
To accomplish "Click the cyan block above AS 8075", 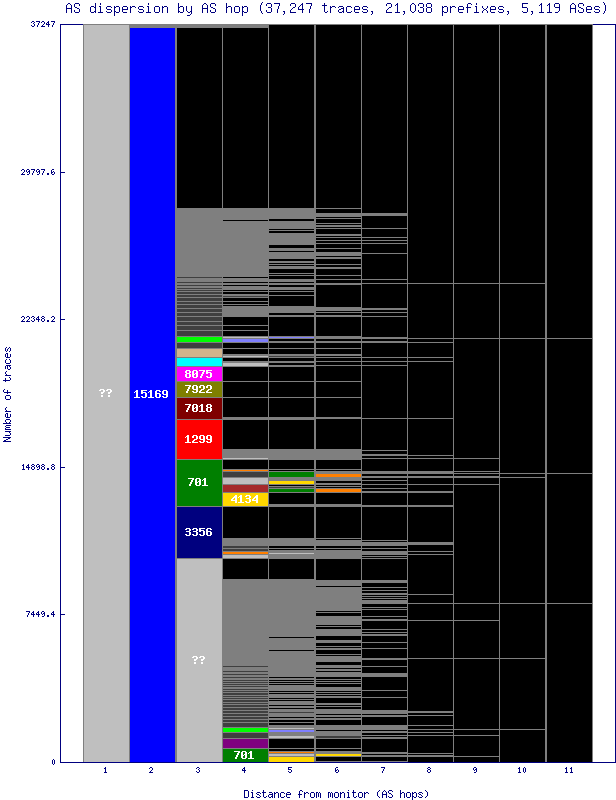I will [198, 362].
